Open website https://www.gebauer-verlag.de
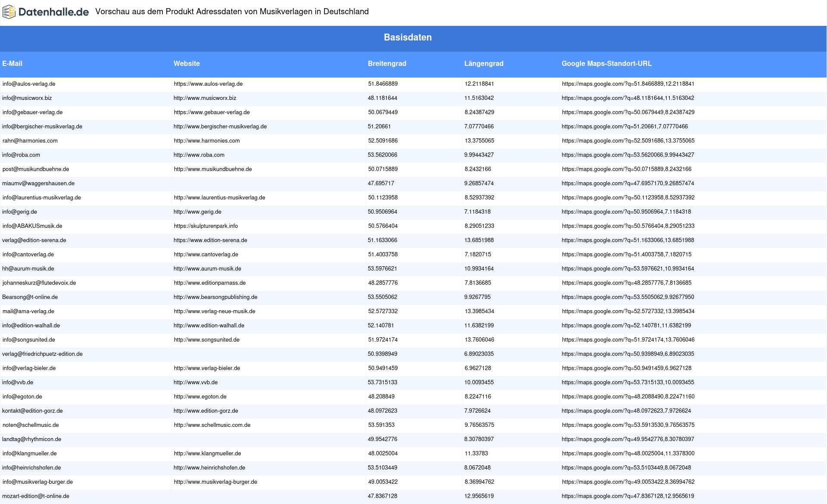Image resolution: width=827 pixels, height=504 pixels. pos(211,112)
